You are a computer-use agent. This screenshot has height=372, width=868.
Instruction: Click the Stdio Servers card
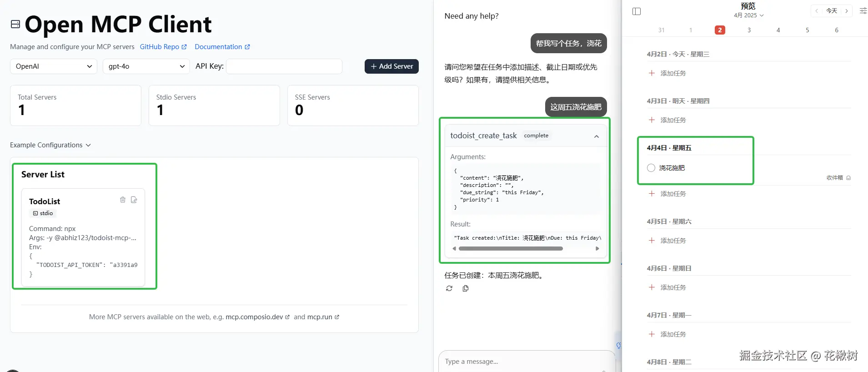coord(214,106)
